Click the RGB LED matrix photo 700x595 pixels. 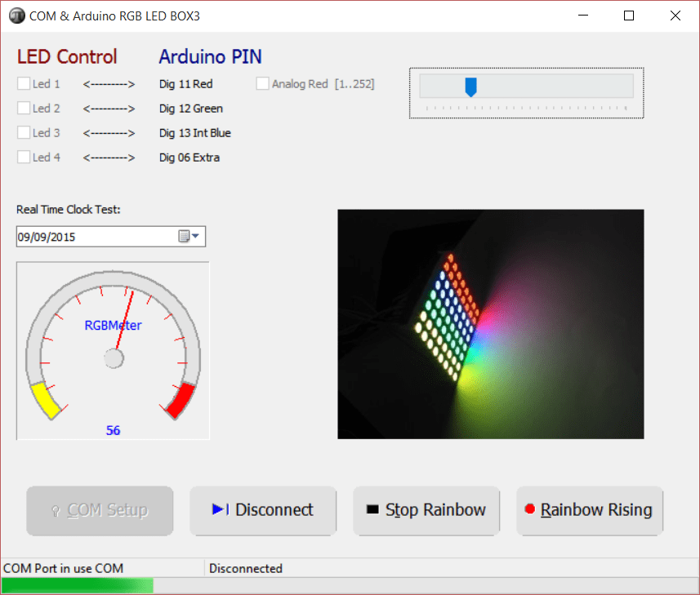tap(490, 324)
